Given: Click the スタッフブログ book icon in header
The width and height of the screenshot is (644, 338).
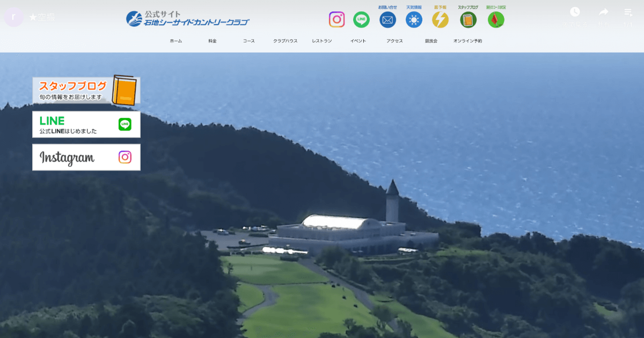Looking at the screenshot, I should point(469,19).
